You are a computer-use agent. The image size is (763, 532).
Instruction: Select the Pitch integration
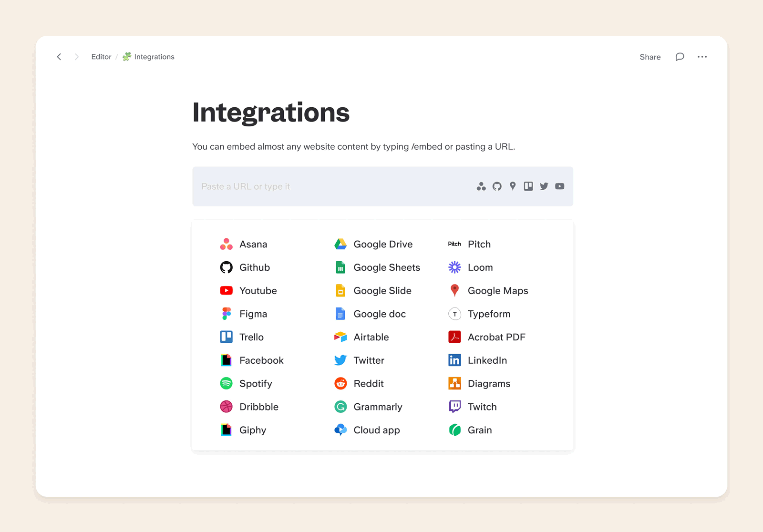[469, 244]
